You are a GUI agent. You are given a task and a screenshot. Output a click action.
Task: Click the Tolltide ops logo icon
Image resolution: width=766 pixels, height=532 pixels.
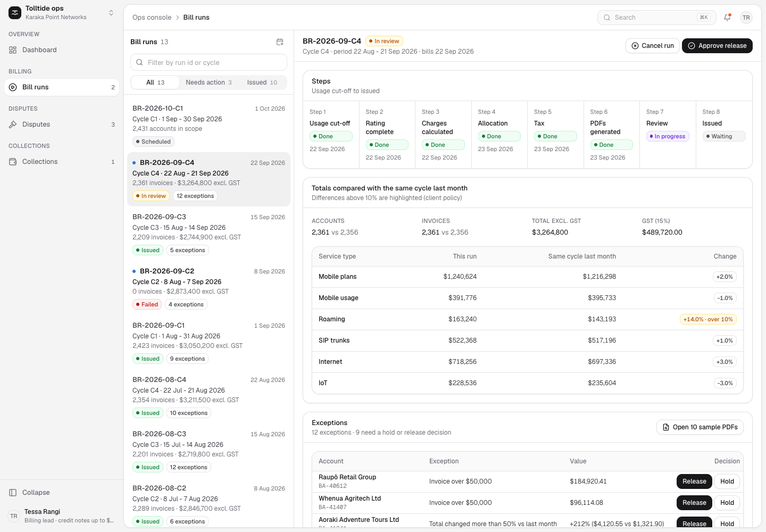15,12
